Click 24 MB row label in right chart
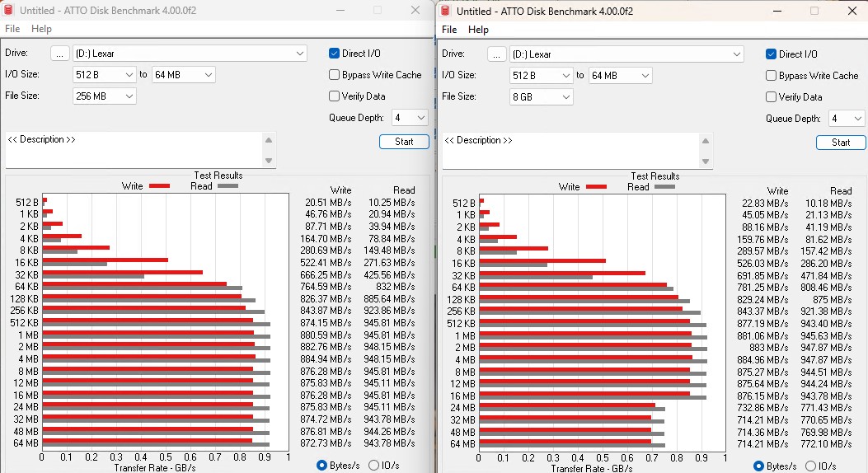 [462, 408]
